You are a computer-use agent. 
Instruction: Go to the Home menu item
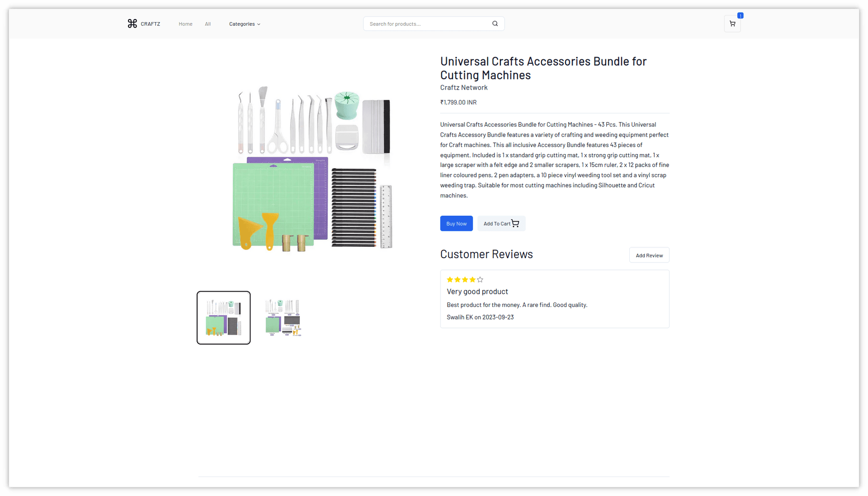click(185, 24)
